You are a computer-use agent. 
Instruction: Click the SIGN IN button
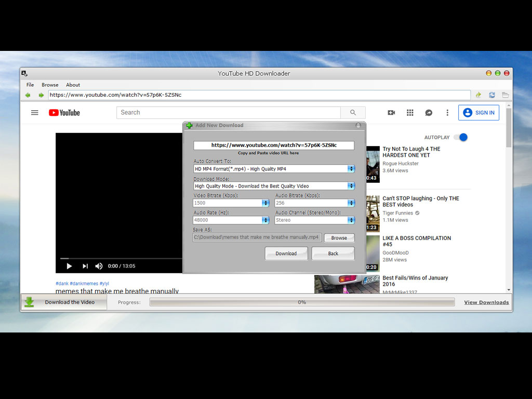(x=478, y=113)
